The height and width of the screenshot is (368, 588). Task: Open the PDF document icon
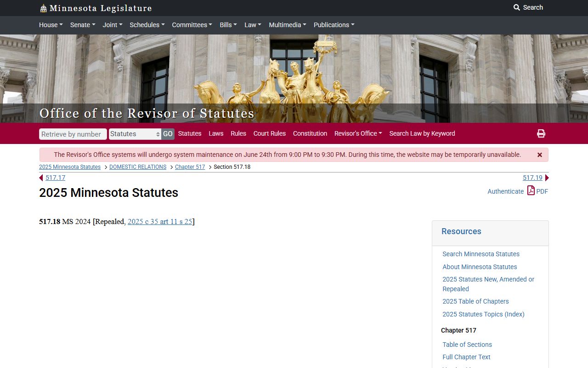point(531,191)
